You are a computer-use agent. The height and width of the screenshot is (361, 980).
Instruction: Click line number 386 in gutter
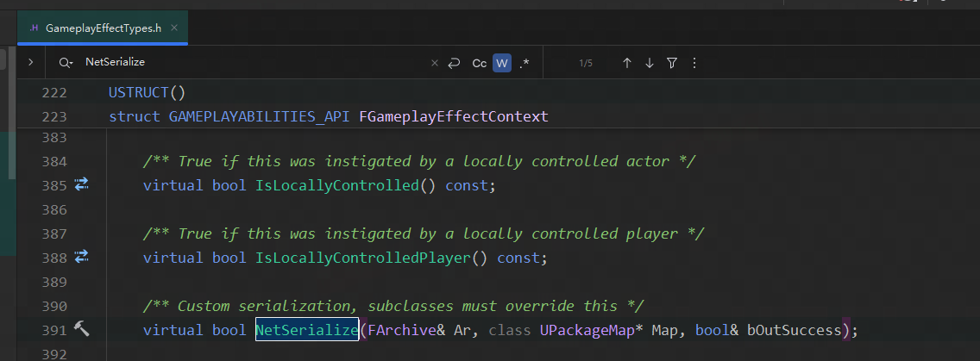[x=53, y=210]
